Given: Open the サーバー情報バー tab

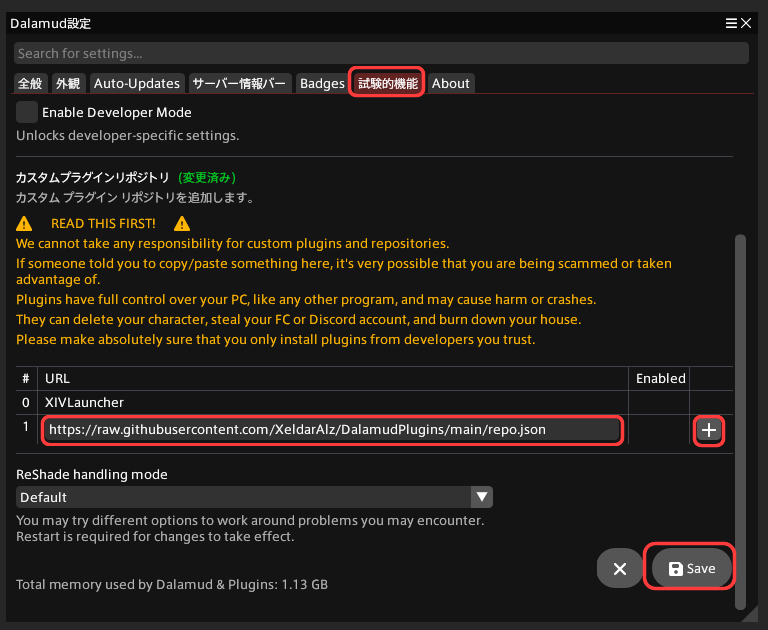Looking at the screenshot, I should point(239,83).
